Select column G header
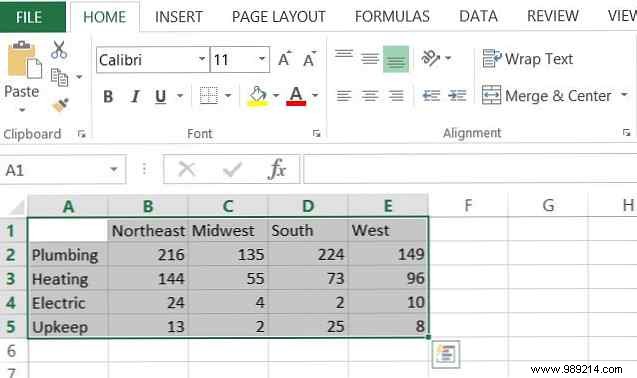This screenshot has width=637, height=378. tap(548, 205)
